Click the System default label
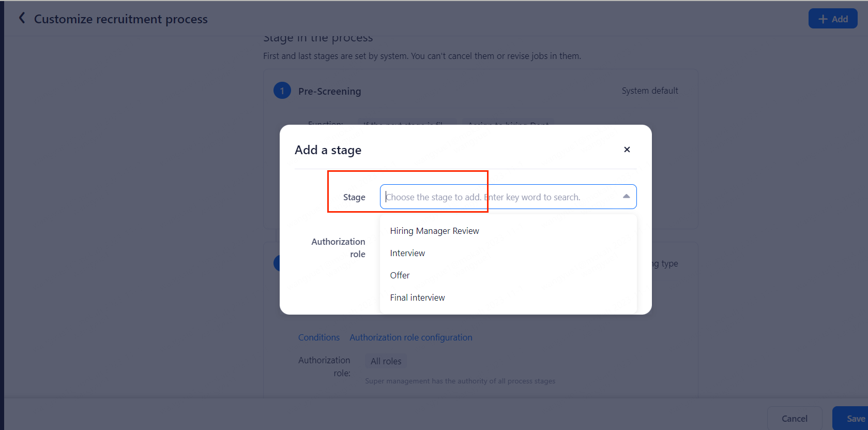This screenshot has width=868, height=430. click(x=649, y=91)
